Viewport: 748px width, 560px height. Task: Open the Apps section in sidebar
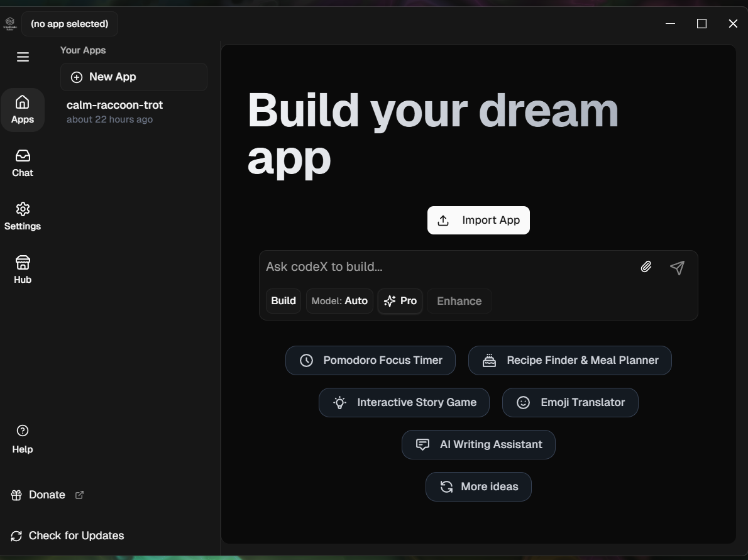(x=23, y=110)
